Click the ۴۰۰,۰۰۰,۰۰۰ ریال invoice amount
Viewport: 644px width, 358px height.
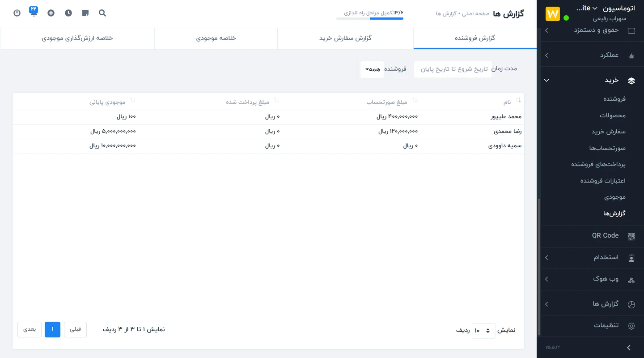pyautogui.click(x=397, y=117)
